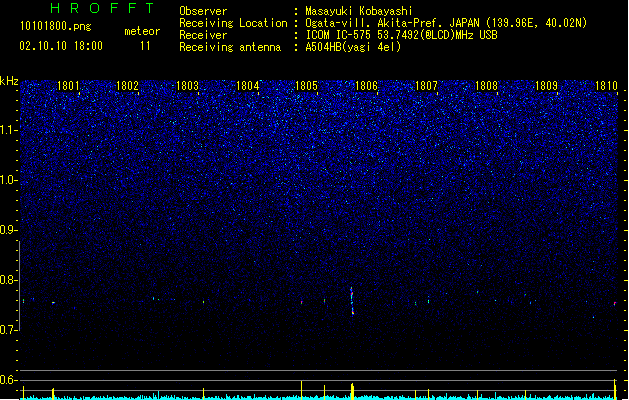Click the 1804 time axis marker
The width and height of the screenshot is (629, 400).
click(248, 86)
